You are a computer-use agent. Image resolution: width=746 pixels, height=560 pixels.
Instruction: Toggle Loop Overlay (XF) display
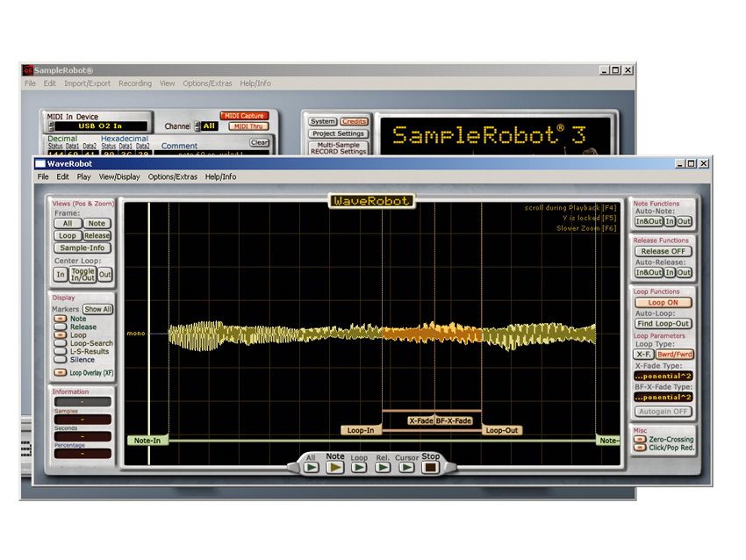pos(60,372)
